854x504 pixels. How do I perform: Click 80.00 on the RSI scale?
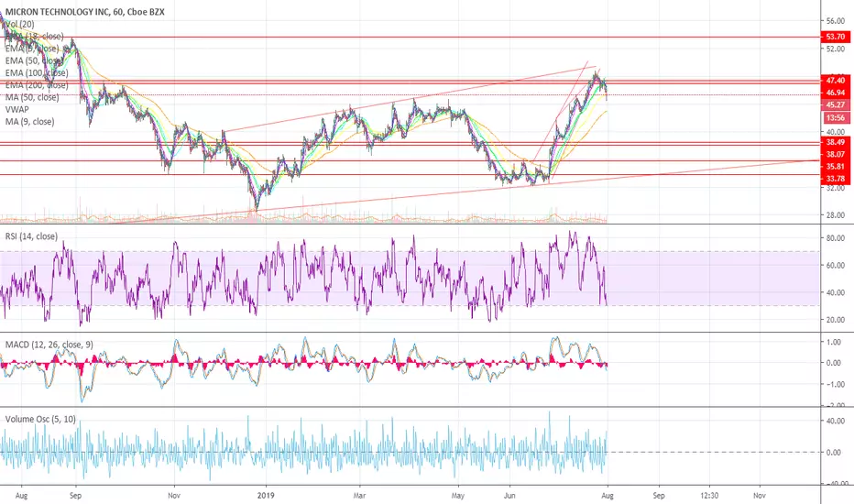(836, 238)
